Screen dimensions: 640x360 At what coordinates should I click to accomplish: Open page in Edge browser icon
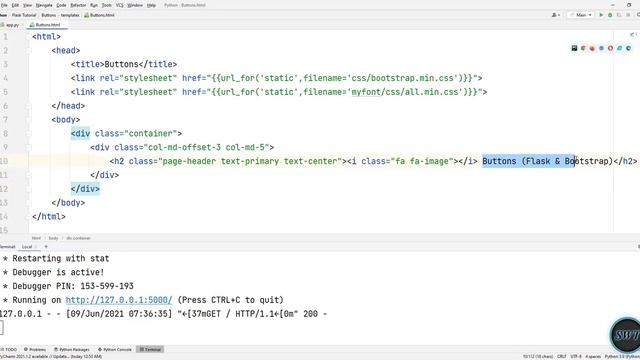(628, 48)
